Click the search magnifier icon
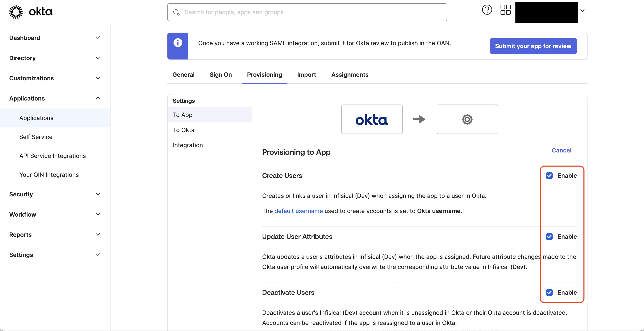Viewport: 644px width, 331px height. [x=176, y=12]
